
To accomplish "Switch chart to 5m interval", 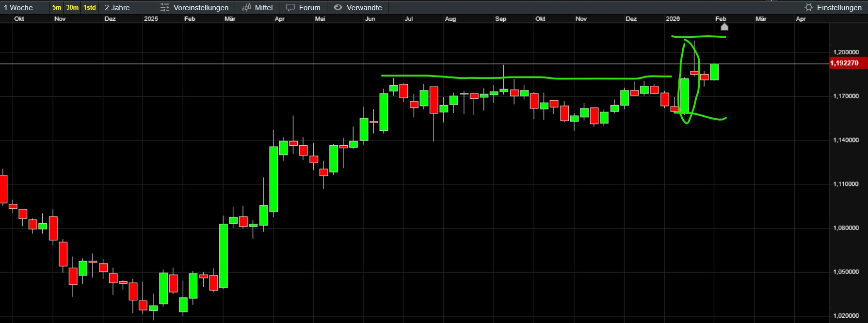I will (57, 8).
